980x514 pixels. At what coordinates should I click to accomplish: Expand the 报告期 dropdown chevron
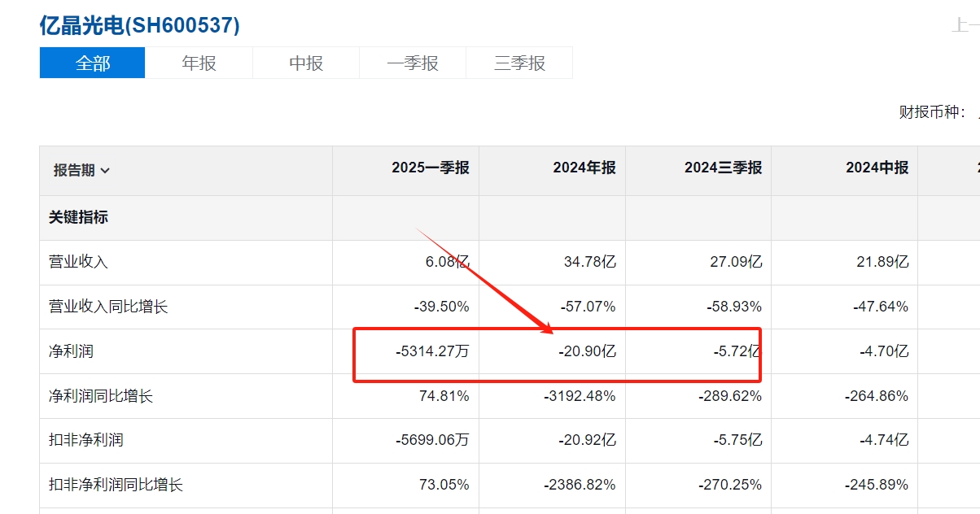click(x=105, y=171)
